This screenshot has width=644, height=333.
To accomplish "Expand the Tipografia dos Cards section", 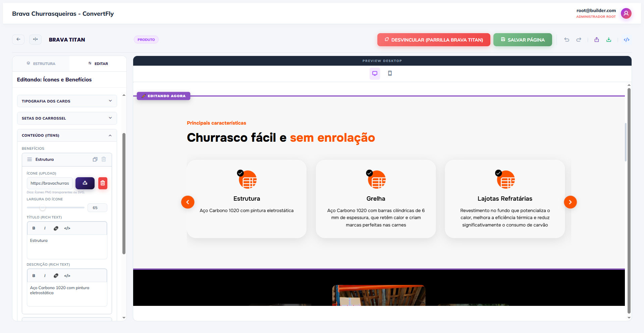I will pyautogui.click(x=67, y=101).
